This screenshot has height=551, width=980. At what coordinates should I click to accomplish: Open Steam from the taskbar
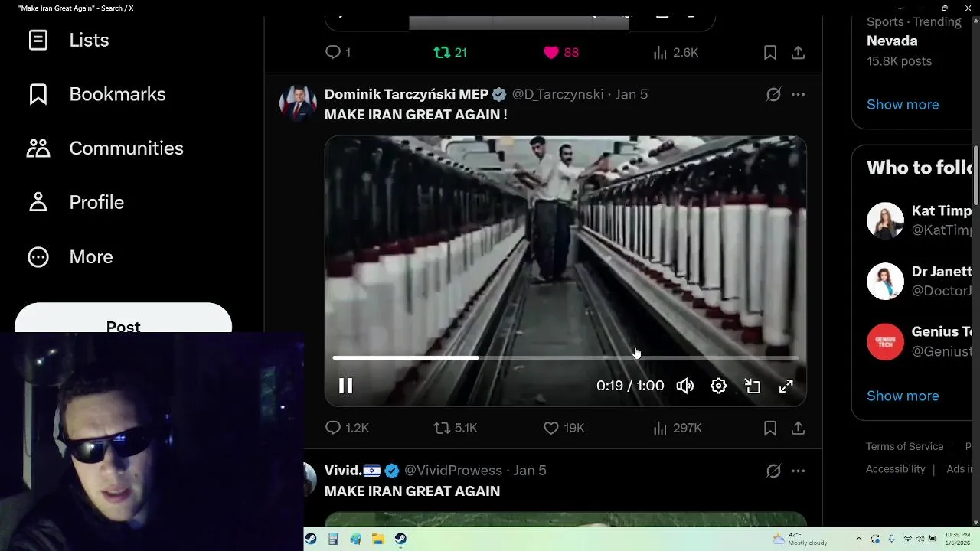pos(400,539)
